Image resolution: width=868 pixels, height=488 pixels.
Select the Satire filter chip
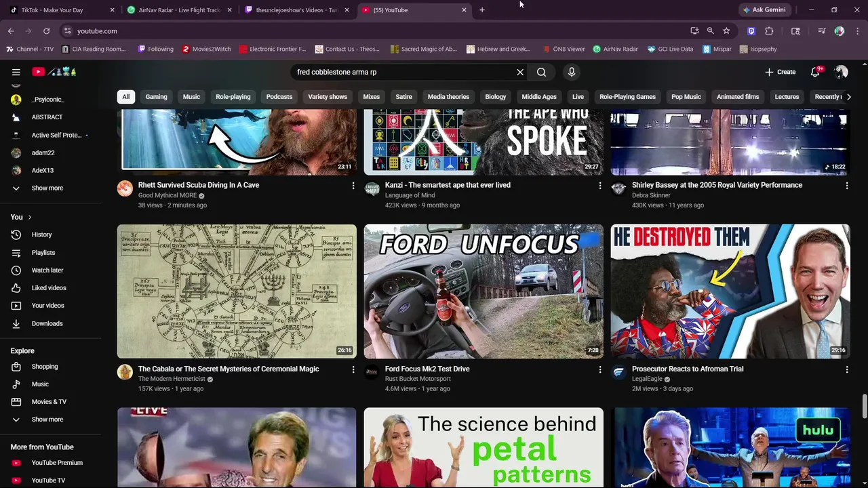403,96
